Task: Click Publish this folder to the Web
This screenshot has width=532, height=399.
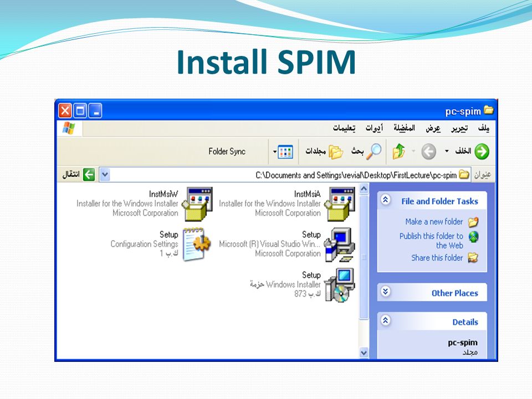Action: (431, 241)
